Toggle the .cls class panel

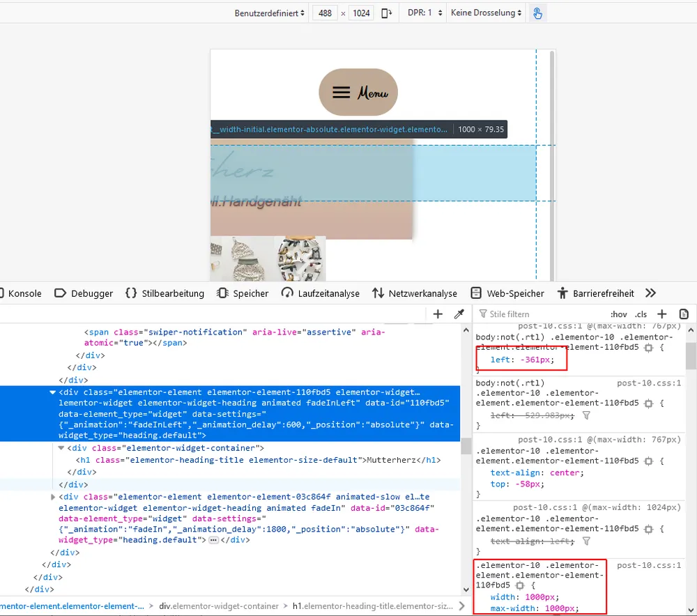(x=641, y=314)
